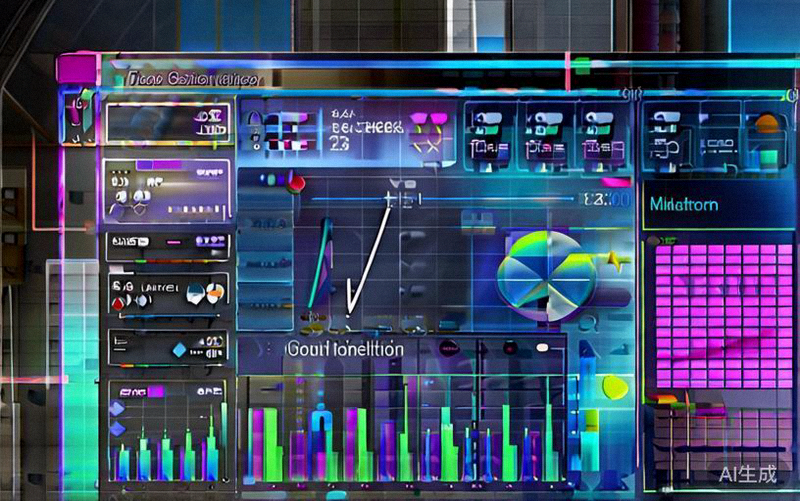Click the pie chart graphic
The image size is (800, 501).
pyautogui.click(x=546, y=269)
